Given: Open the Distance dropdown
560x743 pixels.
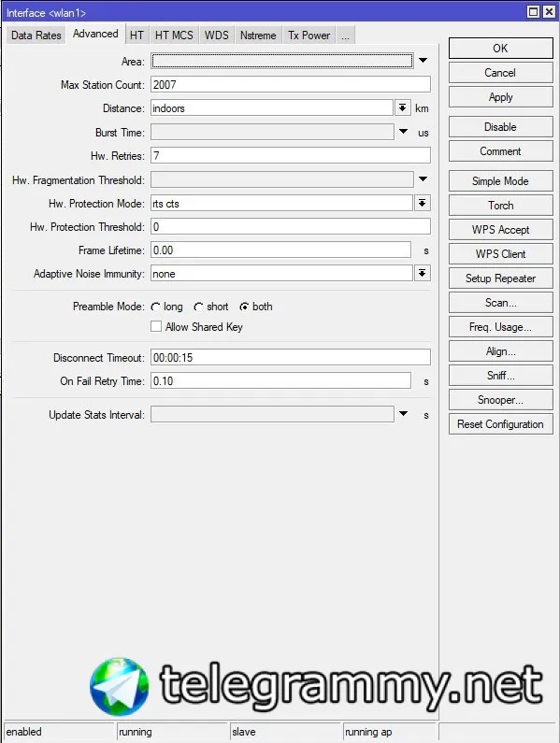Looking at the screenshot, I should click(402, 108).
